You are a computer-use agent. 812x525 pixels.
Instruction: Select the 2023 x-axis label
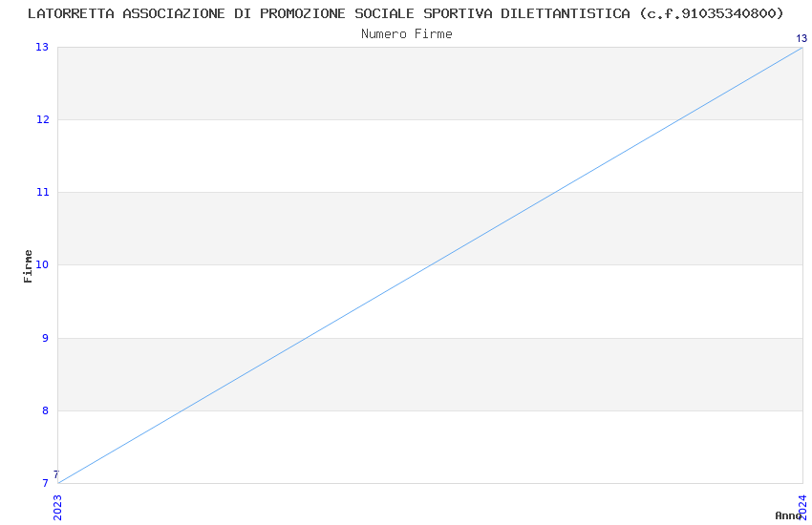57,507
